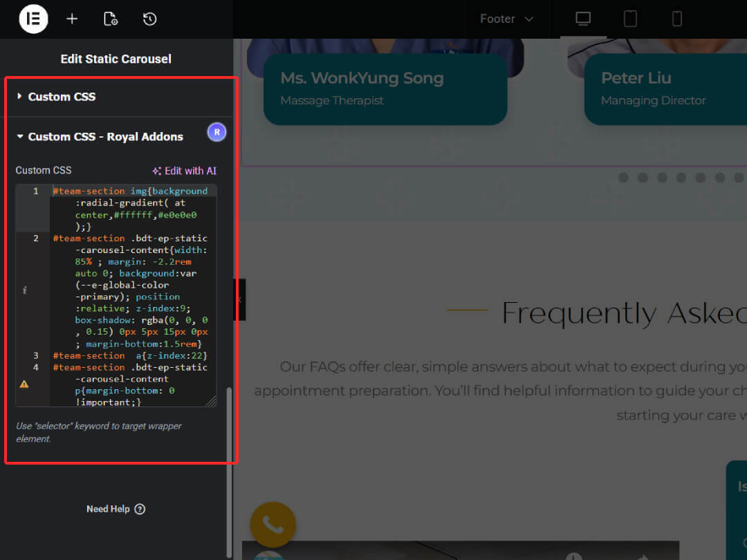The height and width of the screenshot is (560, 747).
Task: Select the Edit Static Carousel panel header
Action: coord(116,59)
